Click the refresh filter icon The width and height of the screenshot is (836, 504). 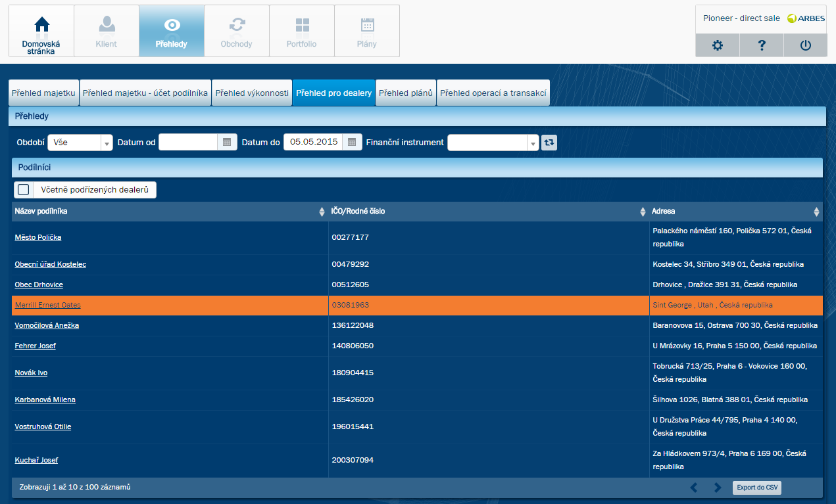pos(549,142)
